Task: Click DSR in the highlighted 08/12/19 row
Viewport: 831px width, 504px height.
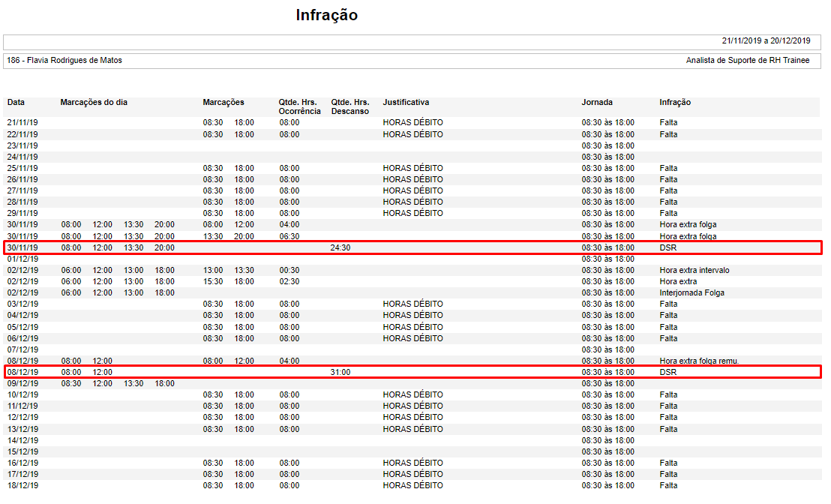Action: (667, 372)
